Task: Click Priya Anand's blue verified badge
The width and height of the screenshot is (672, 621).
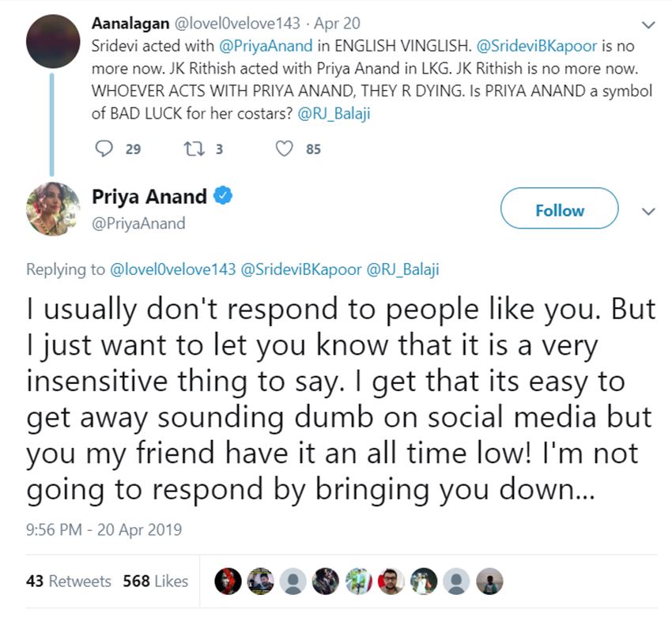Action: tap(224, 196)
